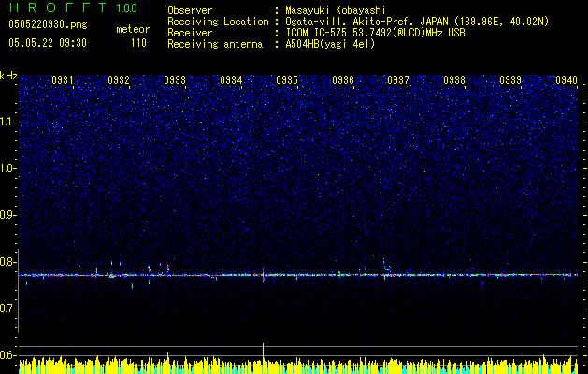The width and height of the screenshot is (588, 374).
Task: Click the 0939 time marker
Action: pos(510,80)
